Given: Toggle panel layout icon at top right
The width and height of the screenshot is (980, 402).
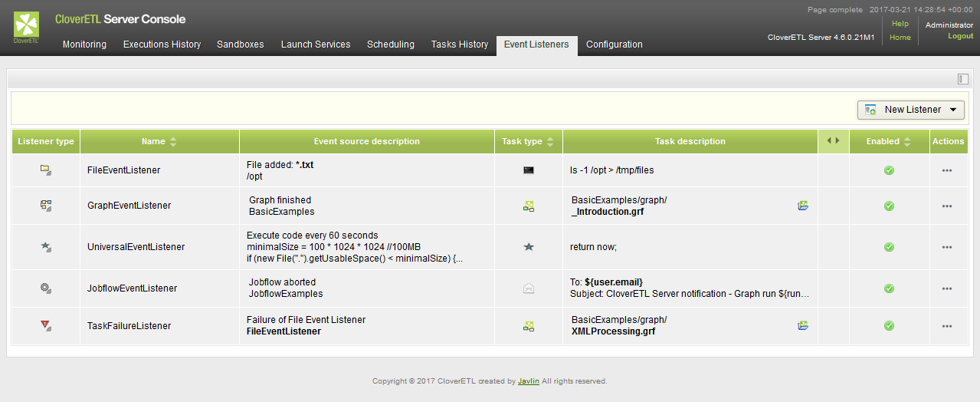Looking at the screenshot, I should point(963,79).
